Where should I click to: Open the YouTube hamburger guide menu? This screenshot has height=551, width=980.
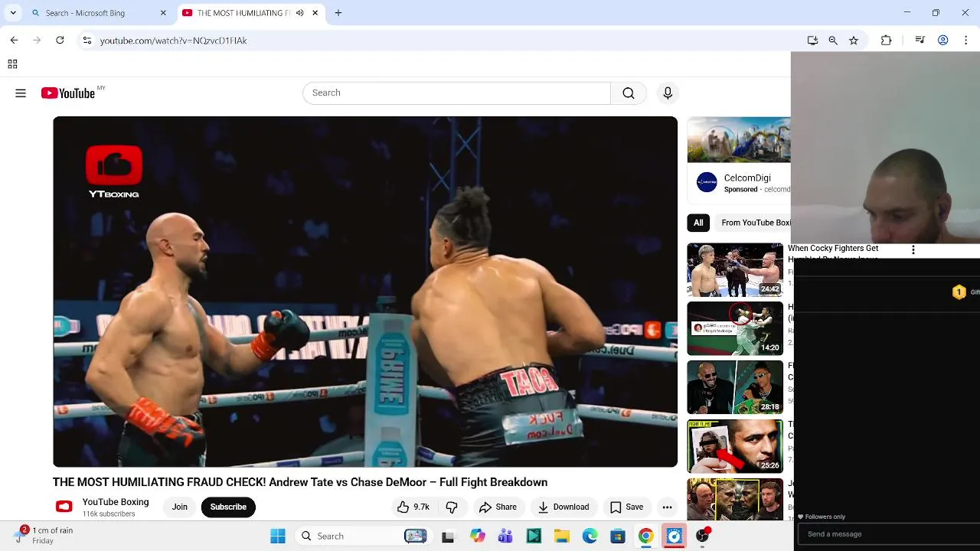[21, 93]
